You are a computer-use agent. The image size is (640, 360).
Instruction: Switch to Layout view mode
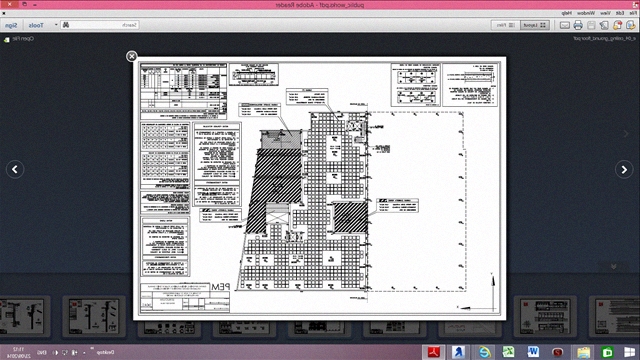click(x=535, y=25)
